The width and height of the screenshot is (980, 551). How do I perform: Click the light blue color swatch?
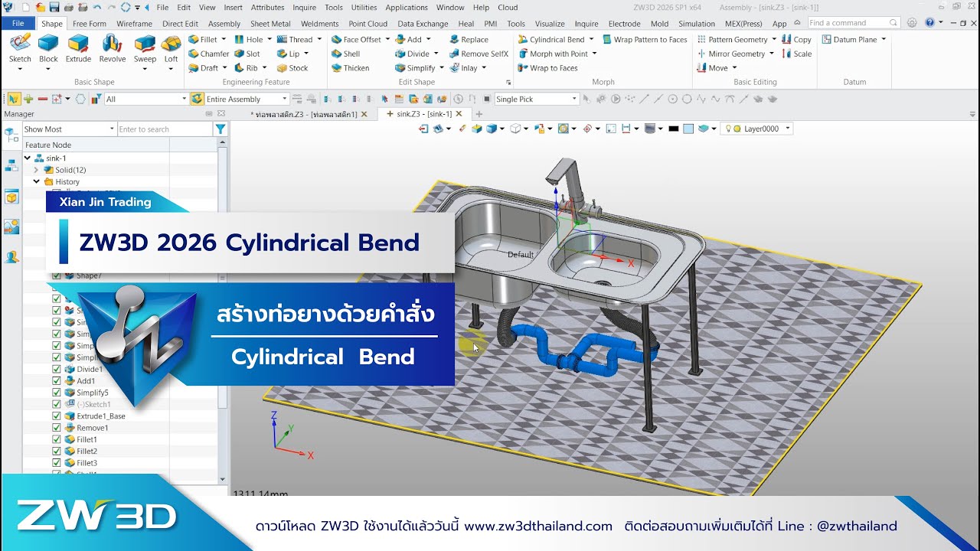(688, 129)
